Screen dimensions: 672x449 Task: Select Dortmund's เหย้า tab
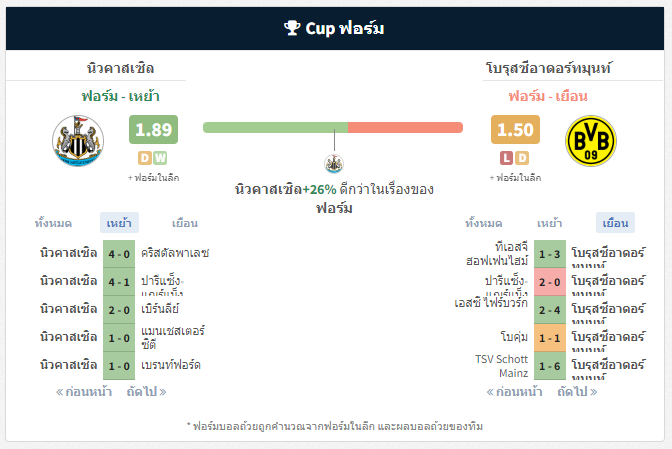(x=549, y=223)
